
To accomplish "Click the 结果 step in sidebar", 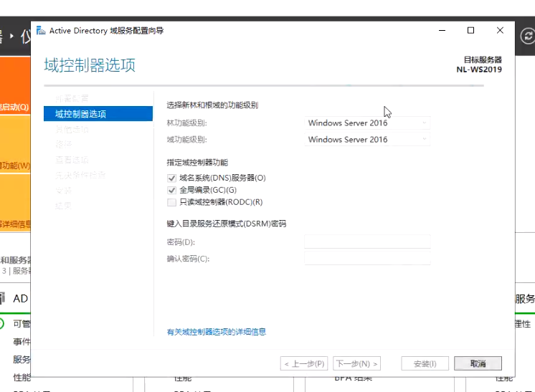I will [x=63, y=206].
